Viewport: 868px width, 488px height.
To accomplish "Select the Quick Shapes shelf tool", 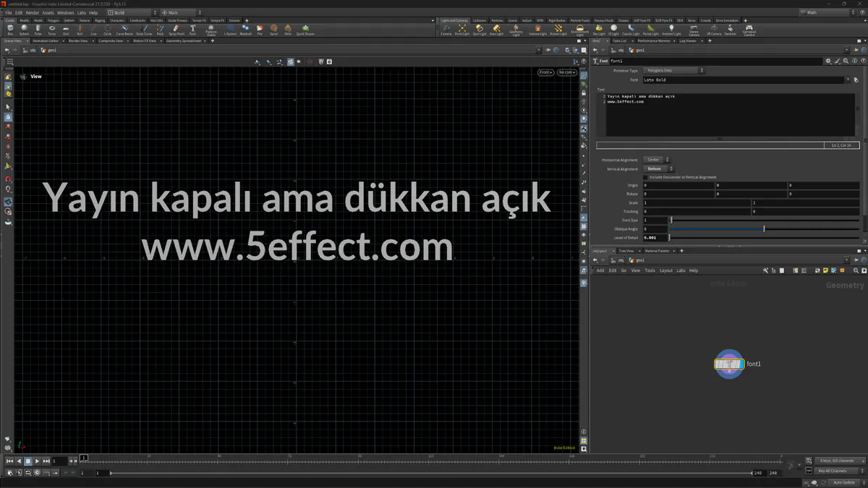I will [x=305, y=30].
